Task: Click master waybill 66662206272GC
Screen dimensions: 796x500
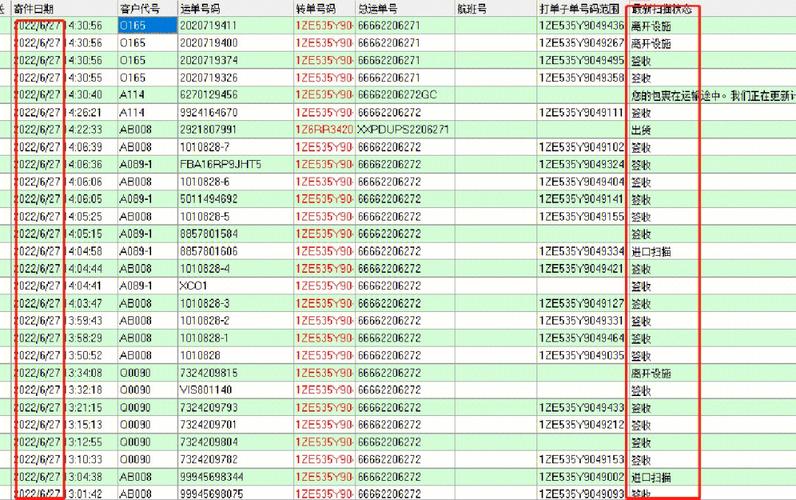Action: click(x=397, y=95)
